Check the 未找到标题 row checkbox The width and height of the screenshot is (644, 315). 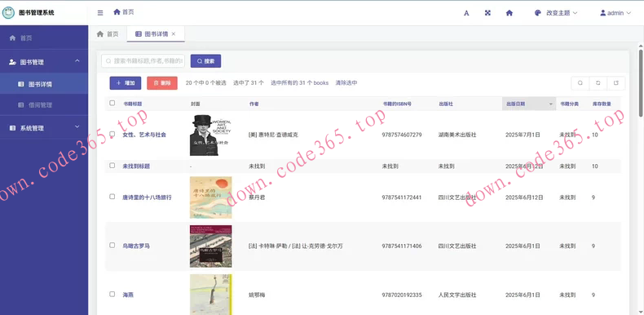pos(112,166)
